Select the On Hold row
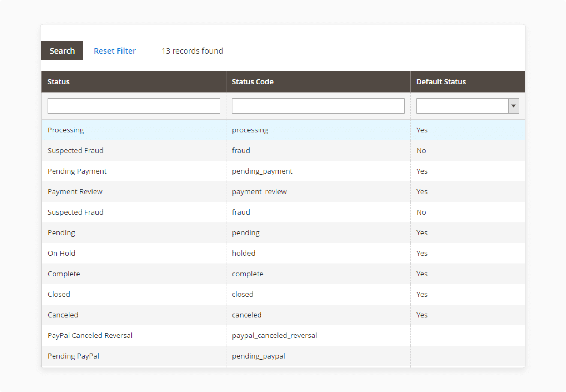 283,254
